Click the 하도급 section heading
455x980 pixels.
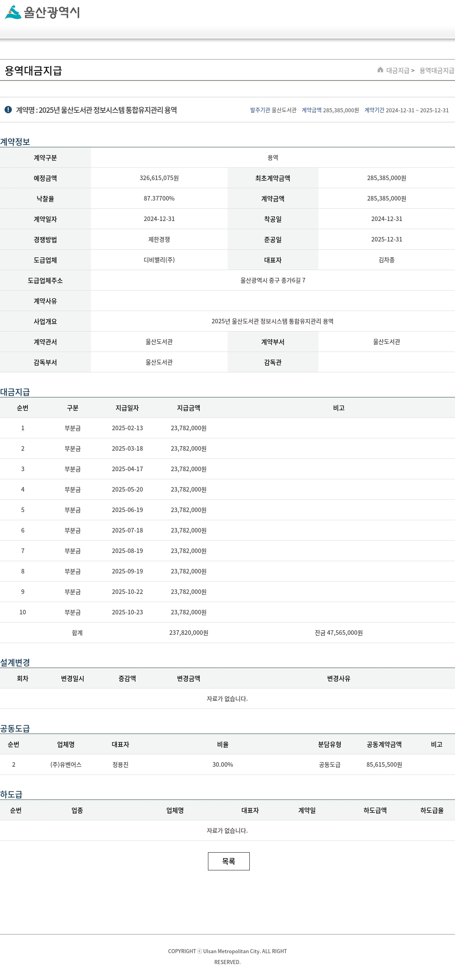click(11, 794)
